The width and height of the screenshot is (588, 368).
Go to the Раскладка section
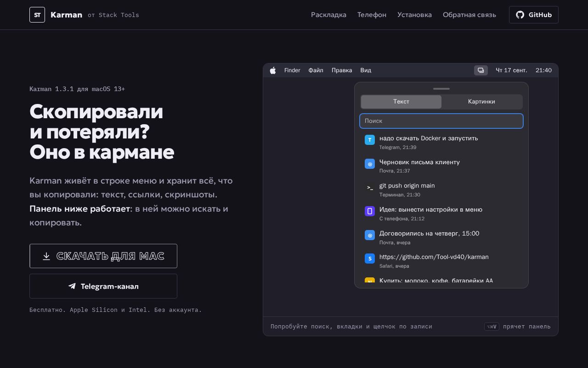pos(328,15)
